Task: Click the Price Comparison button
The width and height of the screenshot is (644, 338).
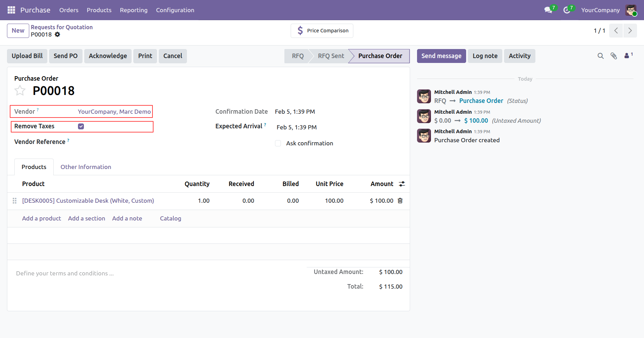Action: click(322, 31)
